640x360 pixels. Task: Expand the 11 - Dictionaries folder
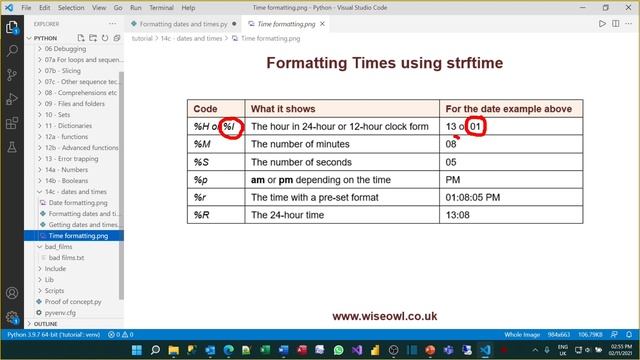point(68,126)
